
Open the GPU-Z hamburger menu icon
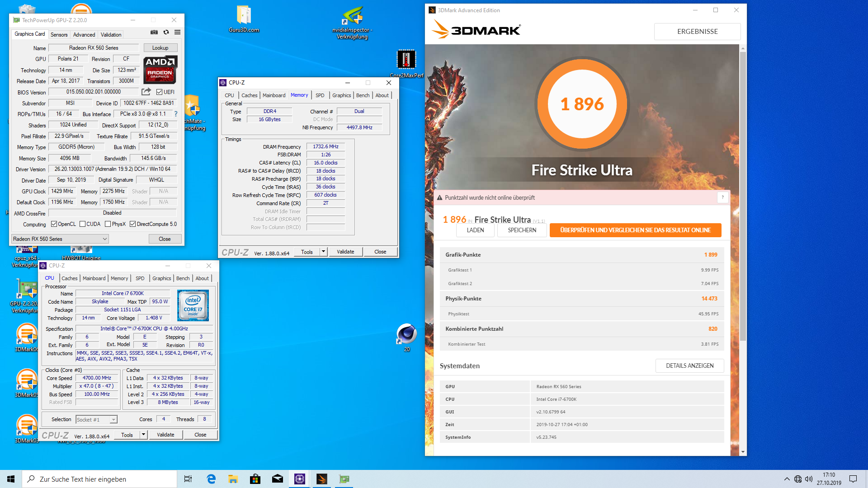(178, 33)
